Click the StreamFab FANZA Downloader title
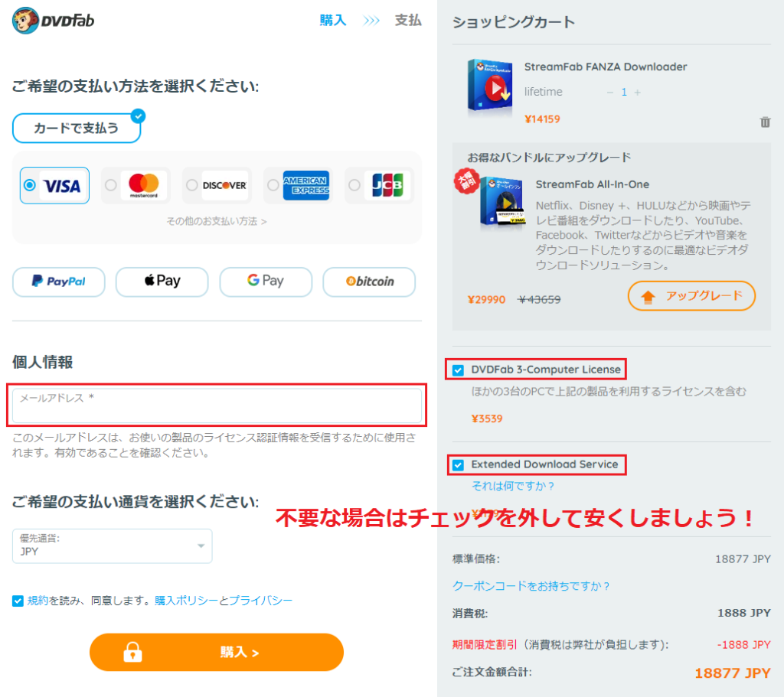This screenshot has height=697, width=784. click(606, 67)
